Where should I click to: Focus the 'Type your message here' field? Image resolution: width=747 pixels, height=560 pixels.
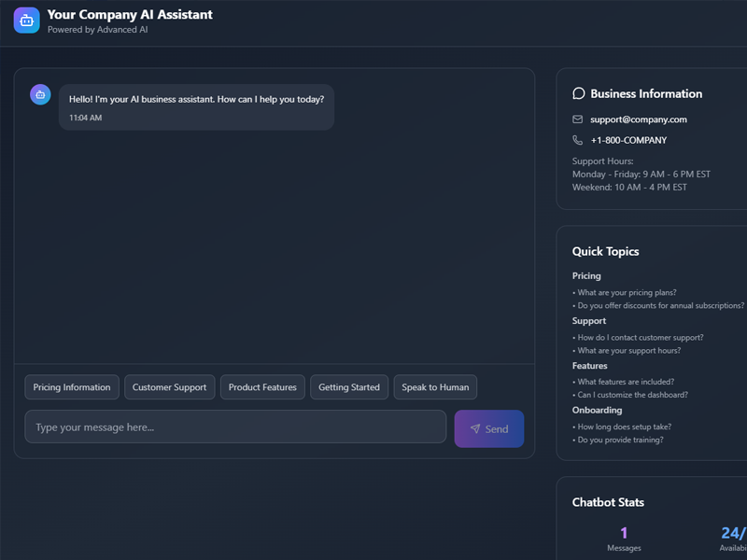(235, 427)
